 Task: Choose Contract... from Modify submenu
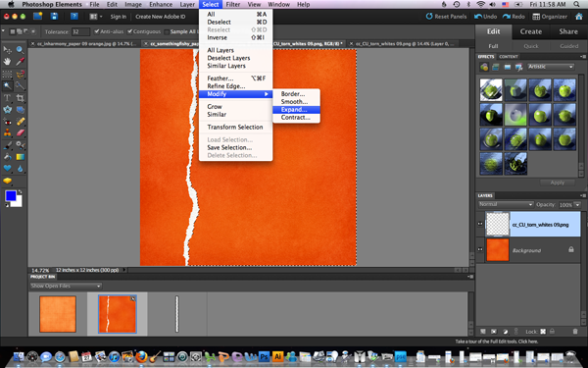click(296, 118)
